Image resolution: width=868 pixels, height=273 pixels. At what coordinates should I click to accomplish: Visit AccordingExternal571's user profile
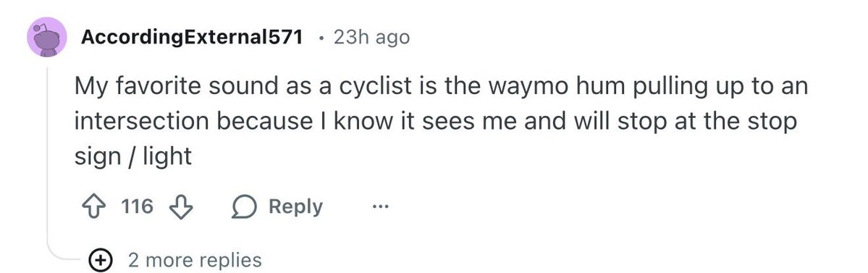pyautogui.click(x=192, y=37)
